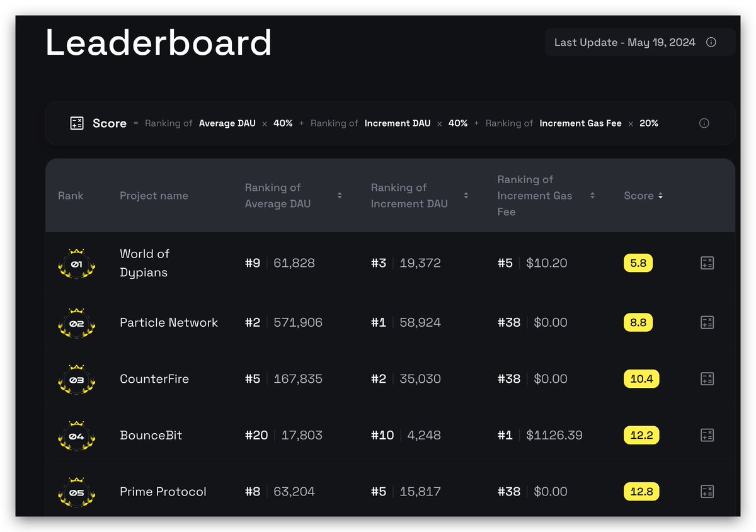
Task: Open score calculator for BounceBit row
Action: click(x=707, y=435)
